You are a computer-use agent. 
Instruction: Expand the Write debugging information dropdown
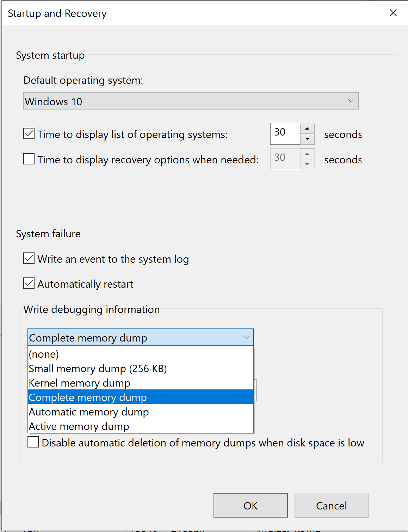click(x=246, y=337)
